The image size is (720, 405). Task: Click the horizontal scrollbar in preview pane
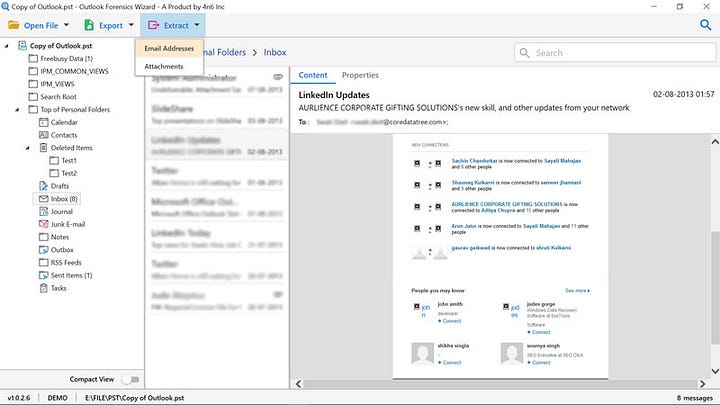[500, 384]
